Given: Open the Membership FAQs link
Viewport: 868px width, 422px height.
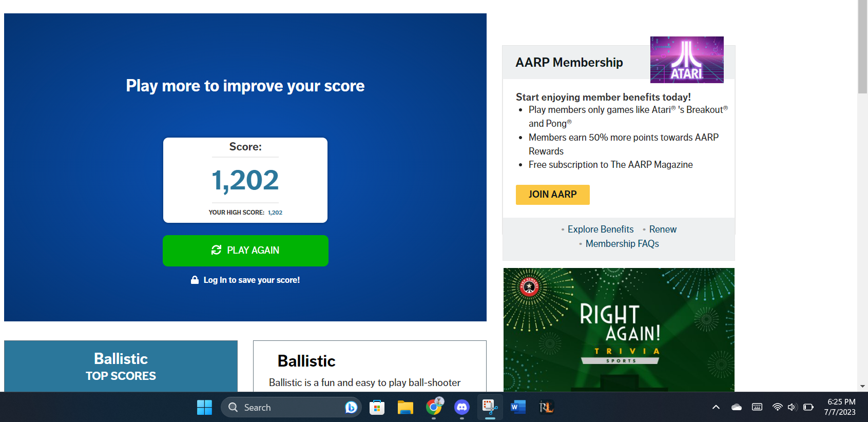Looking at the screenshot, I should click(x=622, y=244).
